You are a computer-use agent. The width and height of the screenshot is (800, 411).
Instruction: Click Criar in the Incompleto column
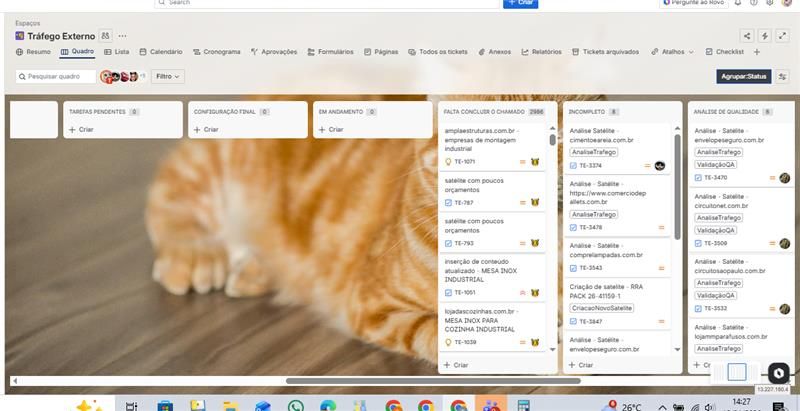581,365
